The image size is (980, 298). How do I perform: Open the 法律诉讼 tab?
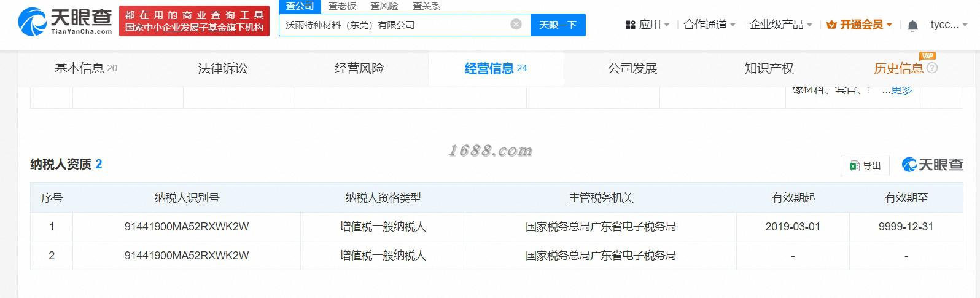pyautogui.click(x=222, y=68)
